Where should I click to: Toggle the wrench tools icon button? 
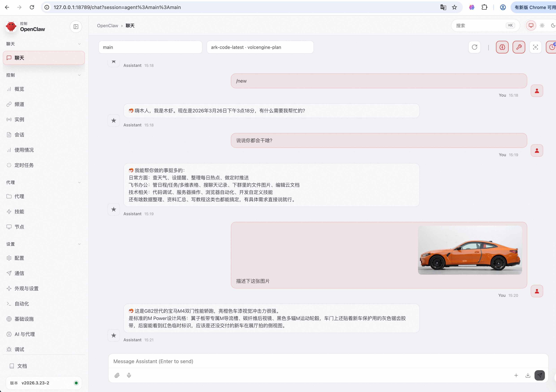click(519, 47)
